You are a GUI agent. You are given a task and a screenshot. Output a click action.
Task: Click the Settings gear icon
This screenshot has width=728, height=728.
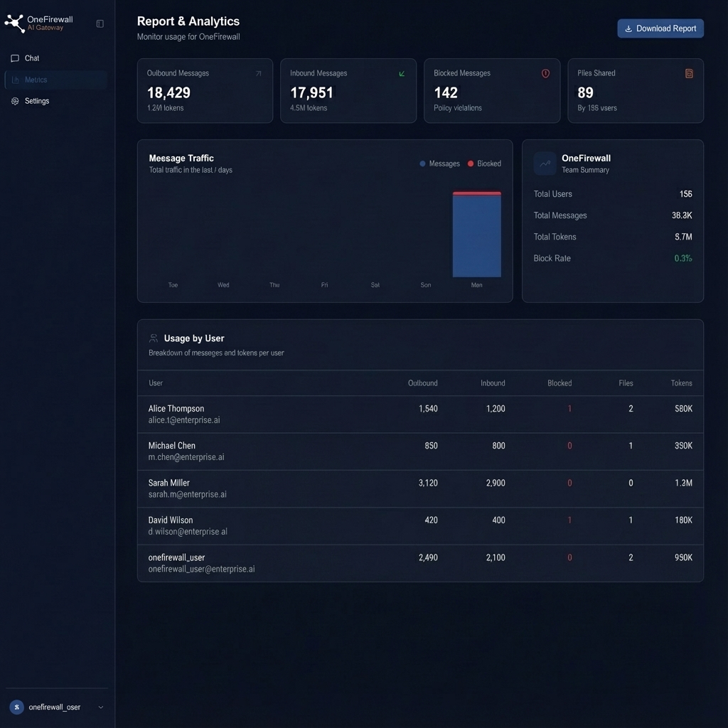pyautogui.click(x=16, y=101)
